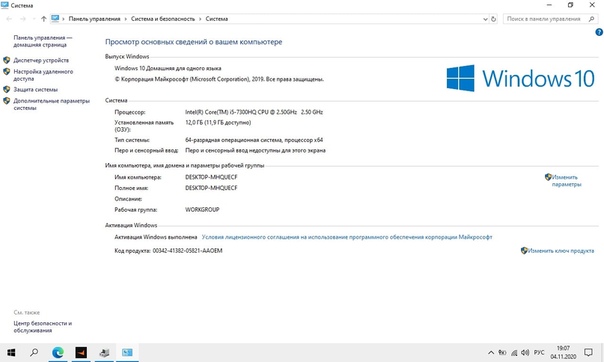Click the blue help question mark icon
The height and width of the screenshot is (362, 604).
coord(599,32)
